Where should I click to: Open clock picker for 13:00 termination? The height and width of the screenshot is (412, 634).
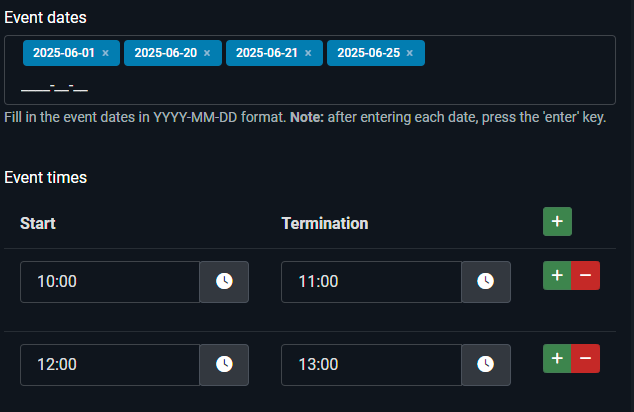485,365
